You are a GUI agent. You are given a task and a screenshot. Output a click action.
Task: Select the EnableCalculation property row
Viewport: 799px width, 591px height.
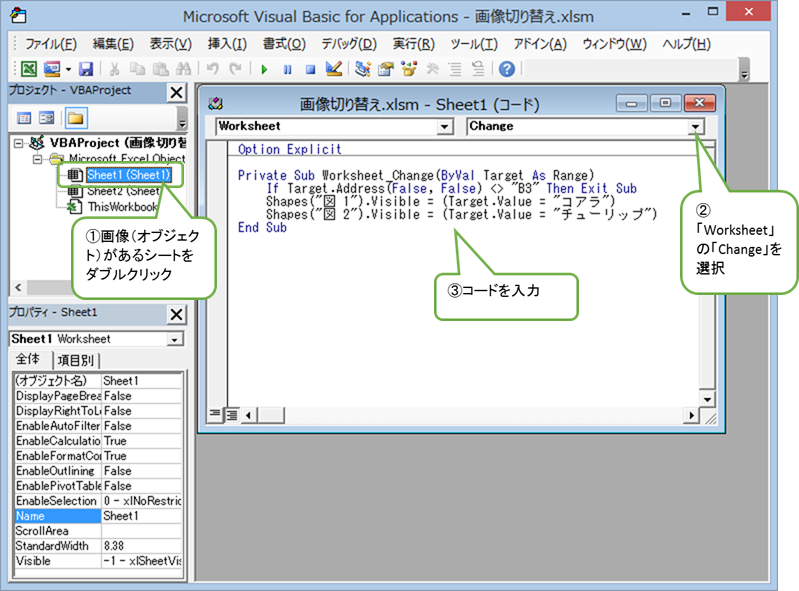(x=98, y=441)
